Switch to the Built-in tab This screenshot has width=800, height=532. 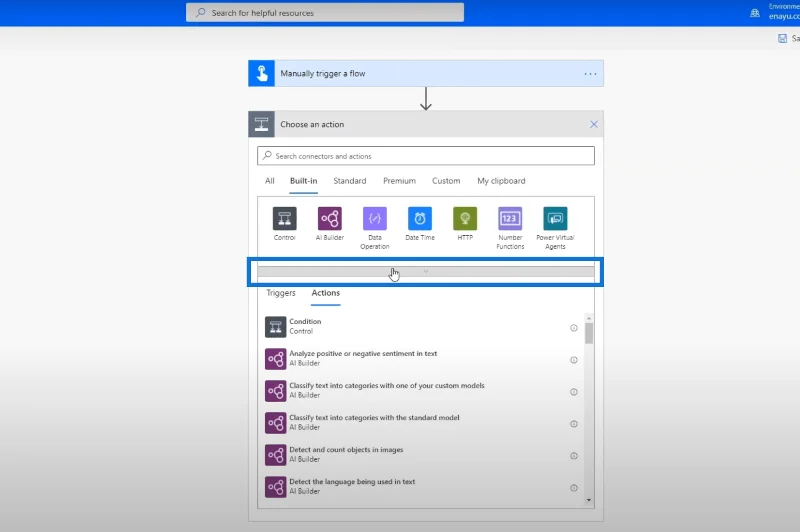coord(304,181)
